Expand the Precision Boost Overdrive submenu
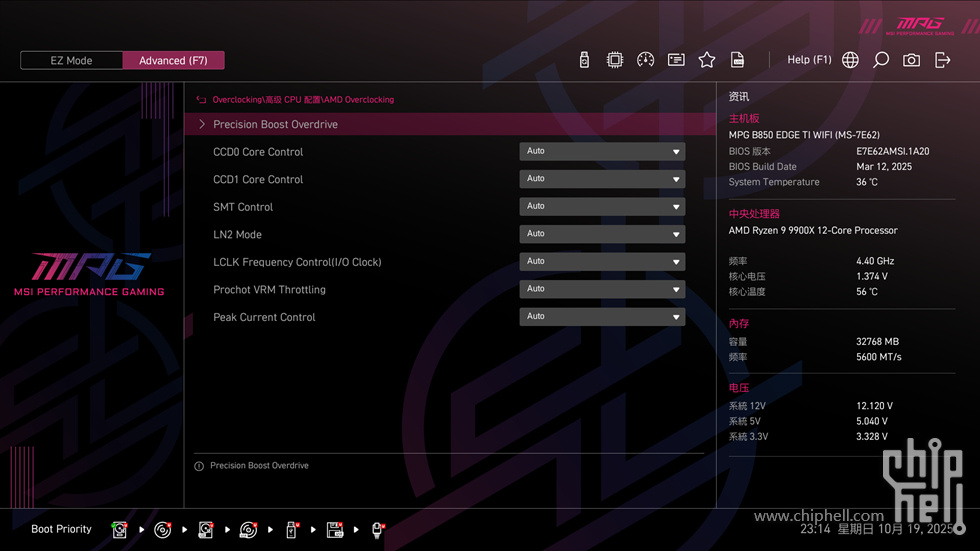 pyautogui.click(x=275, y=125)
